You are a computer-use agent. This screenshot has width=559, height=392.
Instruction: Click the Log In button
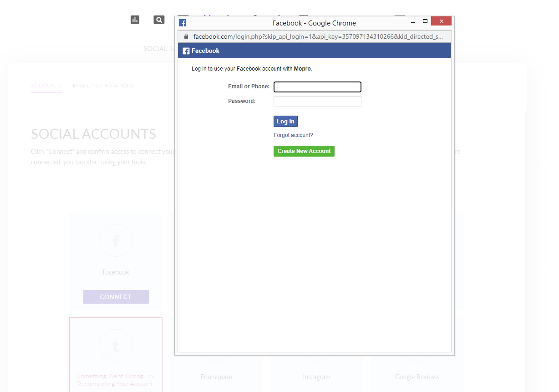[285, 121]
